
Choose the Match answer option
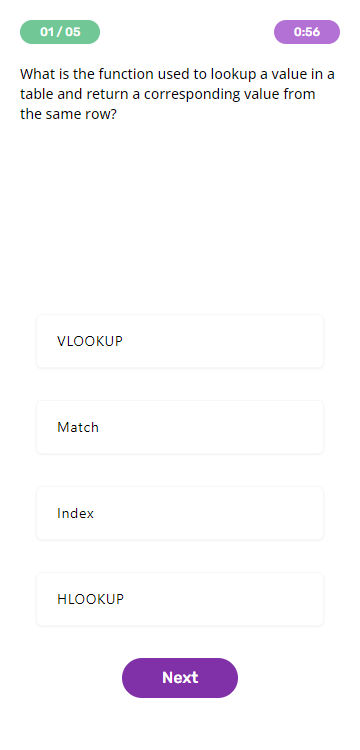[180, 427]
